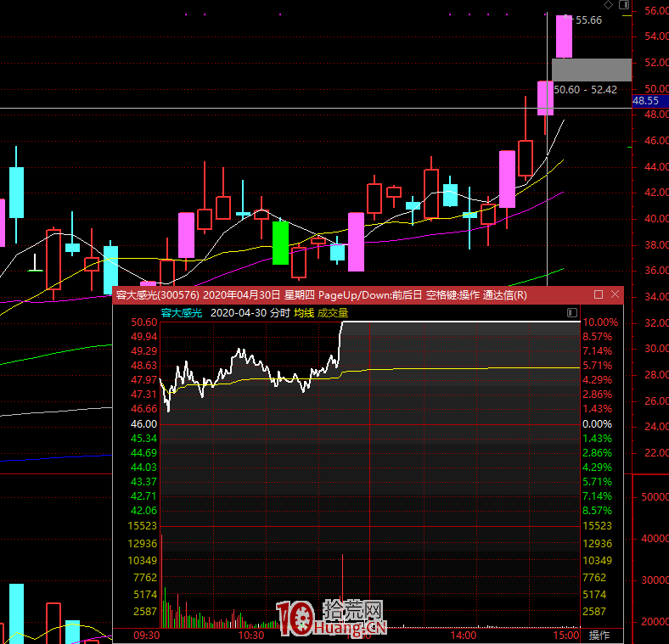Select the magenta candle marked 55.66
This screenshot has height=644, width=669.
564,36
